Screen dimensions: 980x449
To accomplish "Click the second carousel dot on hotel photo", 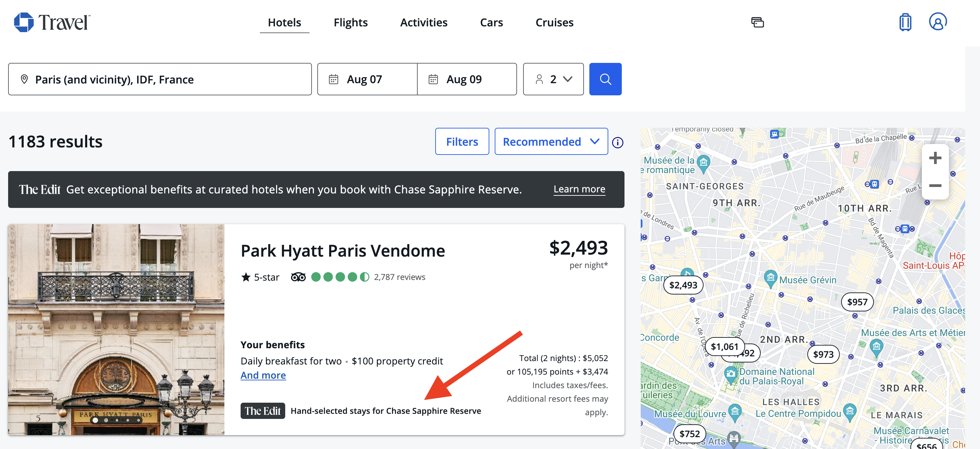I will [106, 420].
